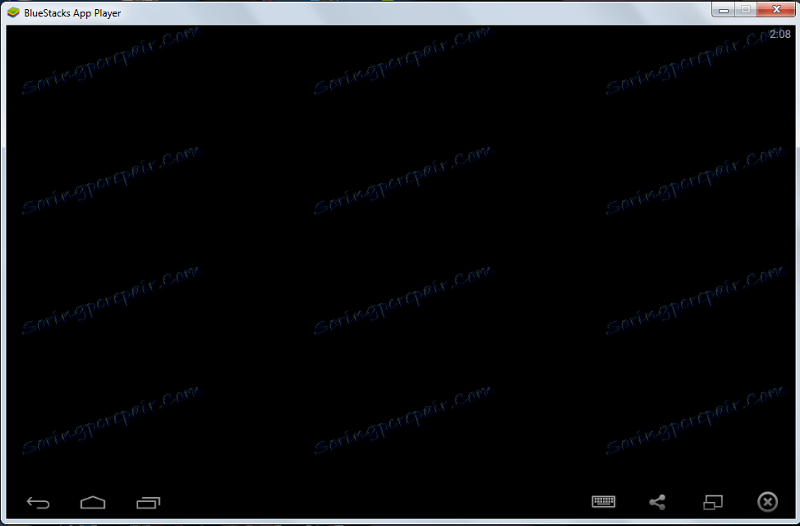Screen dimensions: 800x526
Task: Click the BlueStacks App Player title text
Action: tap(72, 13)
